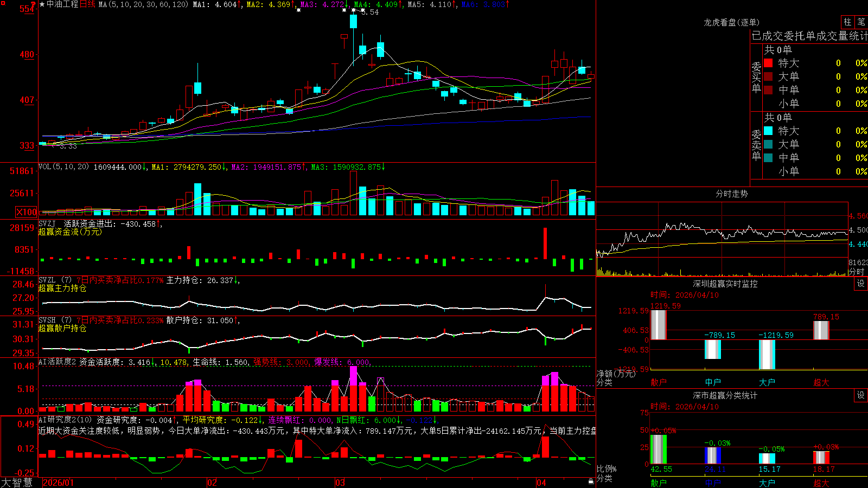Click the 散户 label in 深圳超赢实时监控
Image resolution: width=868 pixels, height=488 pixels.
pos(659,382)
